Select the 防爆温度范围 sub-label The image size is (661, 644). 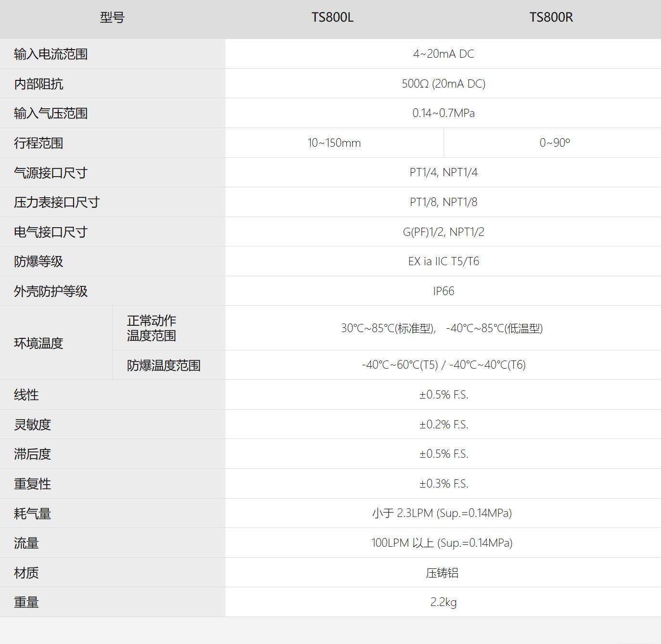click(164, 365)
